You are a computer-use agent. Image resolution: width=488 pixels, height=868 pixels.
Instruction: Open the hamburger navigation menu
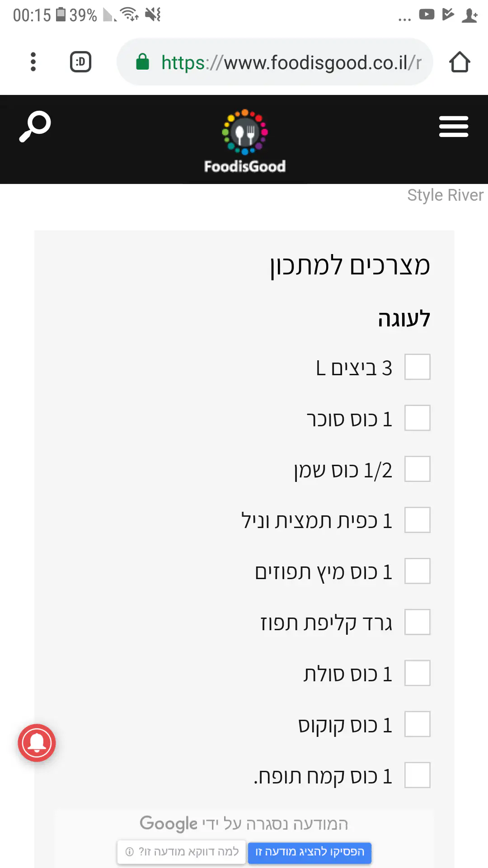click(x=453, y=127)
